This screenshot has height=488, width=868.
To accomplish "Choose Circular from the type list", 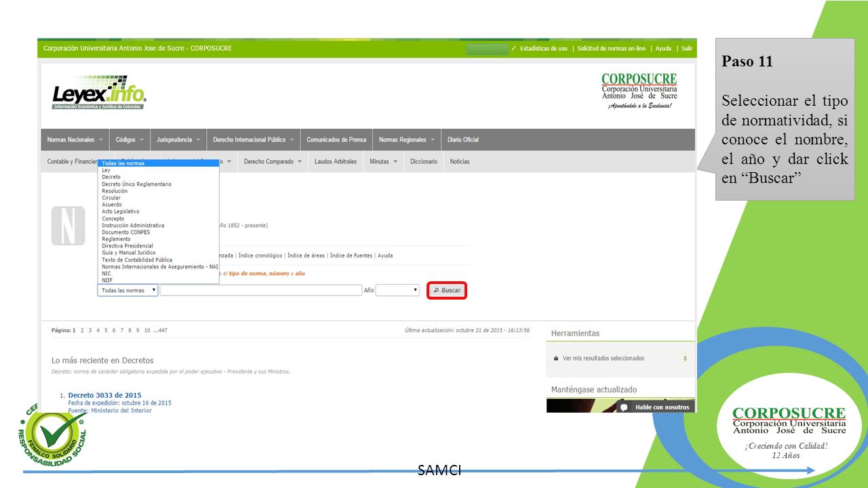I will click(x=158, y=198).
